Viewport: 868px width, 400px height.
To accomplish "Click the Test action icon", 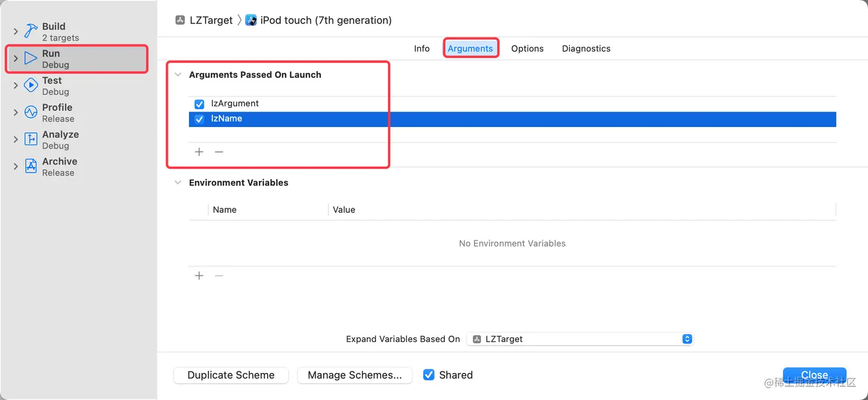I will (31, 86).
